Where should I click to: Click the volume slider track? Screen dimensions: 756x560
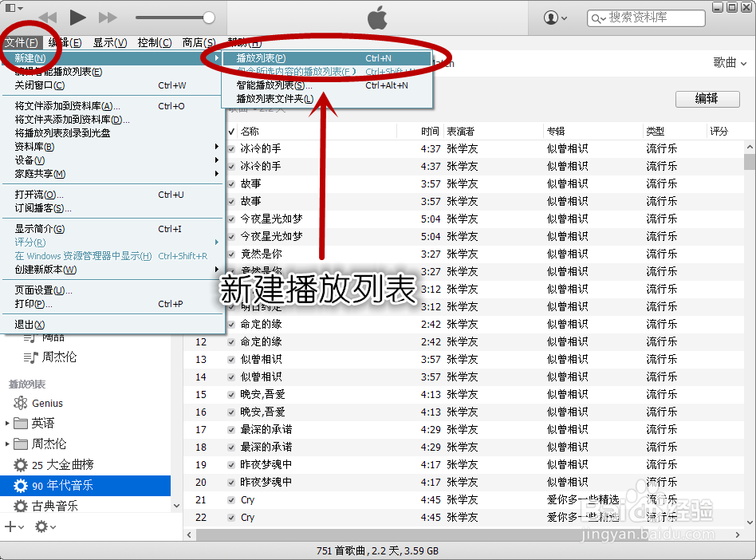tap(170, 18)
